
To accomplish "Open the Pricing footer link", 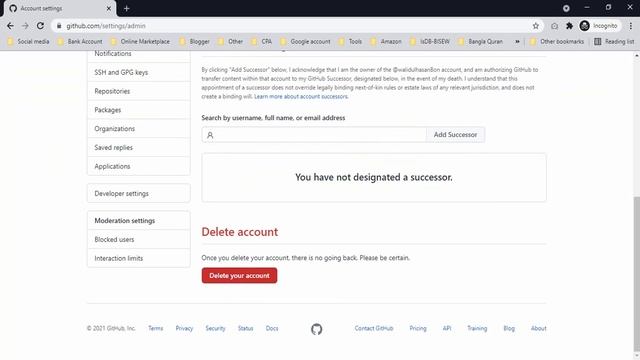I will [418, 328].
